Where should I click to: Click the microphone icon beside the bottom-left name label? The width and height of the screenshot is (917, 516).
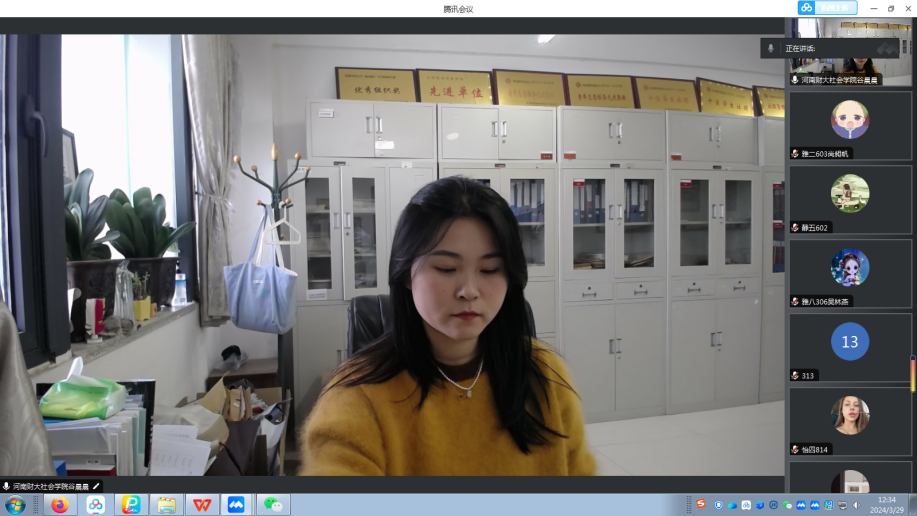pyautogui.click(x=6, y=486)
